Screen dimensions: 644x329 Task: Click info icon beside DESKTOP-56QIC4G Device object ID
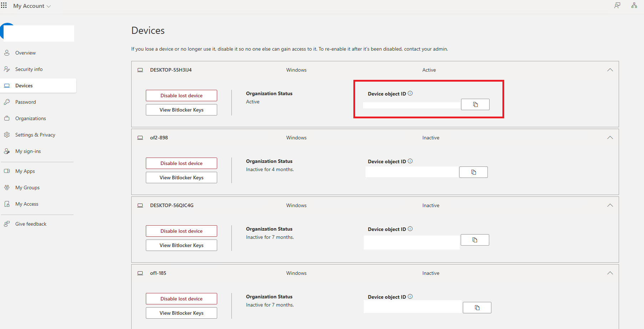point(410,229)
